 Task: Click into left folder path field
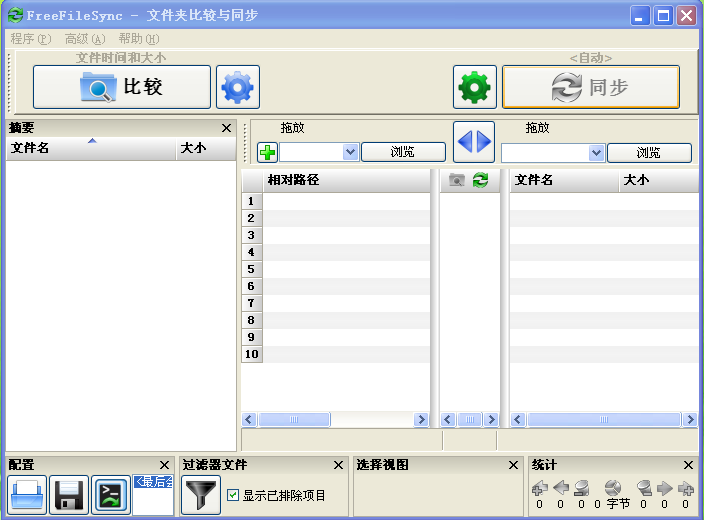pyautogui.click(x=311, y=152)
